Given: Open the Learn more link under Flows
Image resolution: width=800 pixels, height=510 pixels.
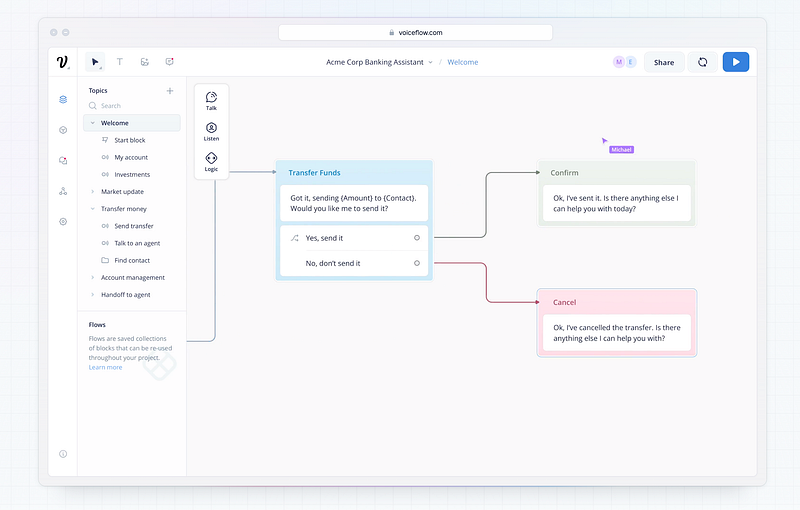Looking at the screenshot, I should pos(106,367).
